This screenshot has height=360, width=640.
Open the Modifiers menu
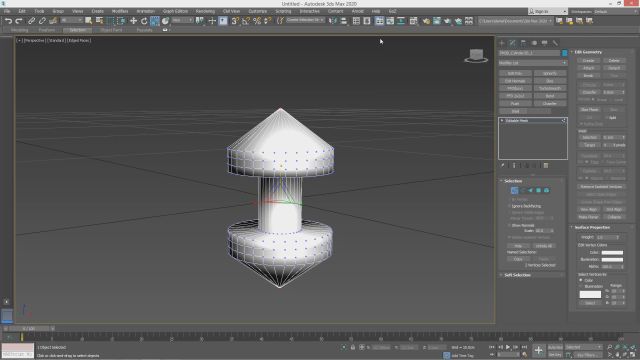point(120,11)
